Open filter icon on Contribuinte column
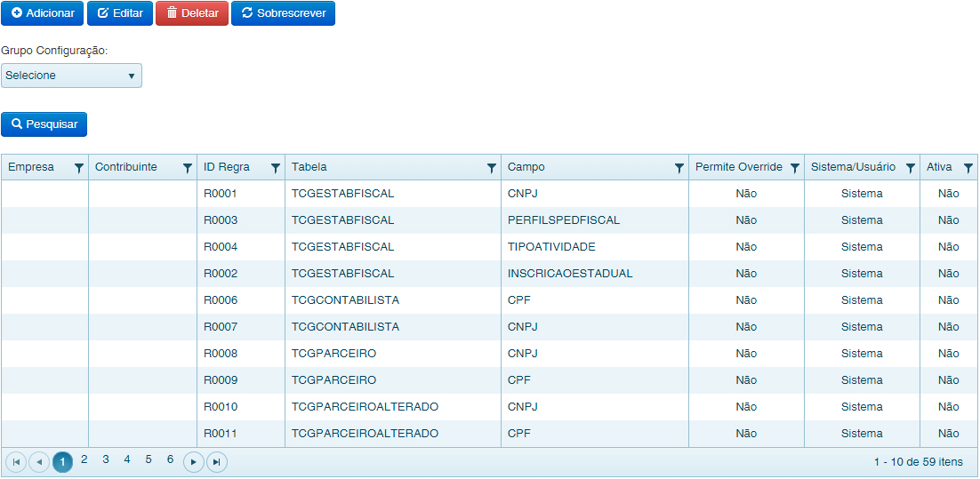Viewport: 980px width, 479px height. coord(187,168)
